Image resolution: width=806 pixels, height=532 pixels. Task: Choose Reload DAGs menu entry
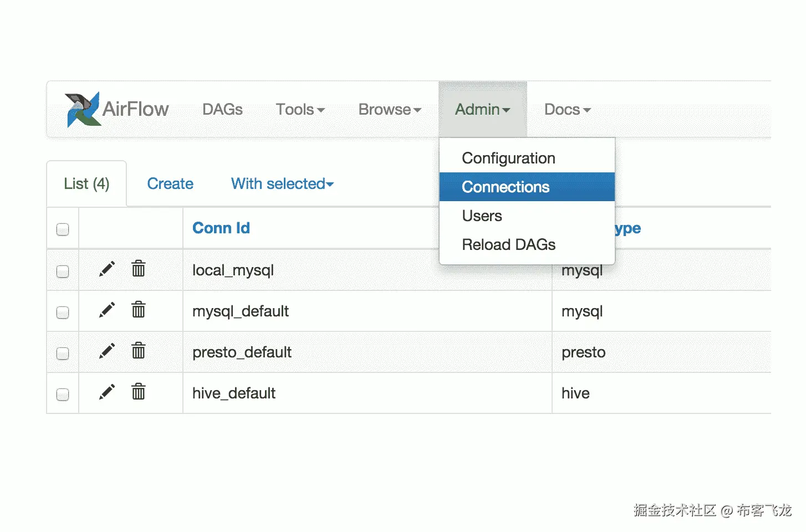coord(508,245)
